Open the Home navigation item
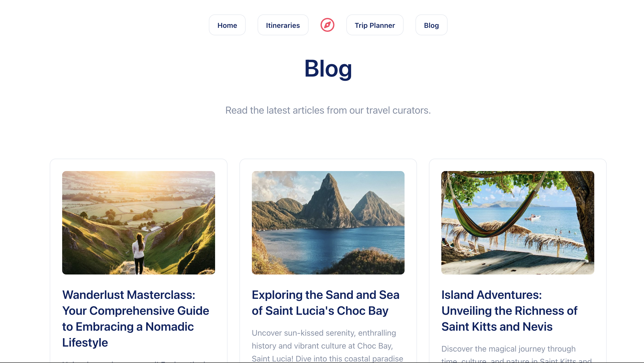This screenshot has width=644, height=363. click(227, 25)
